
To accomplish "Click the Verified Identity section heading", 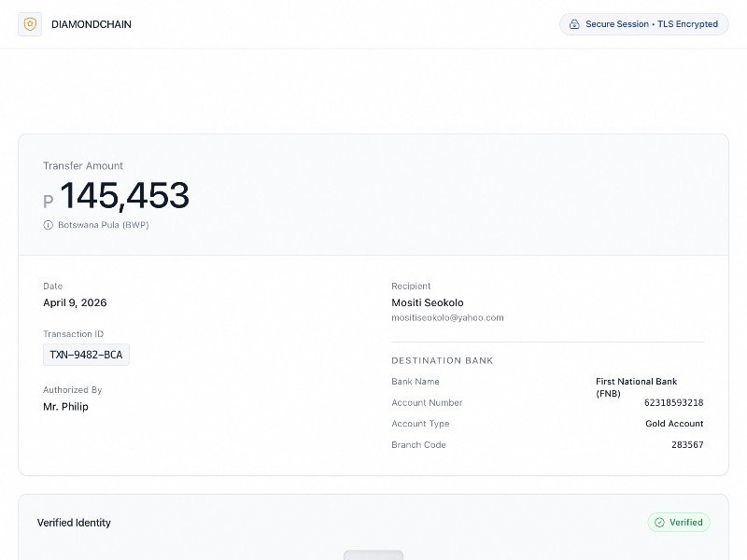I will (74, 523).
